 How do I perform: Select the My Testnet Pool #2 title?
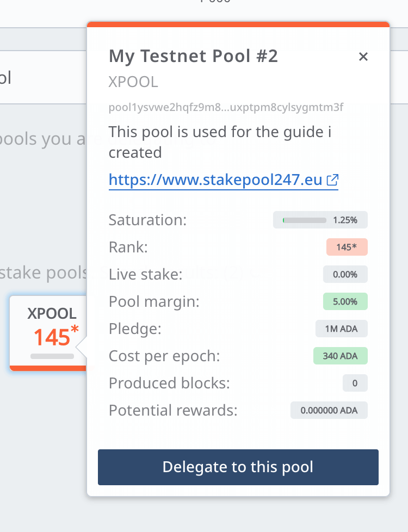(193, 55)
